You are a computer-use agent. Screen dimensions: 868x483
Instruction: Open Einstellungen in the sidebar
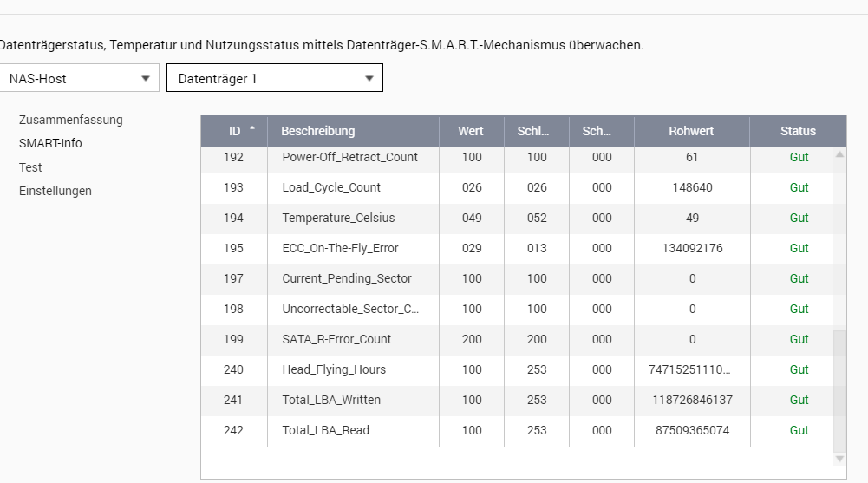click(55, 191)
